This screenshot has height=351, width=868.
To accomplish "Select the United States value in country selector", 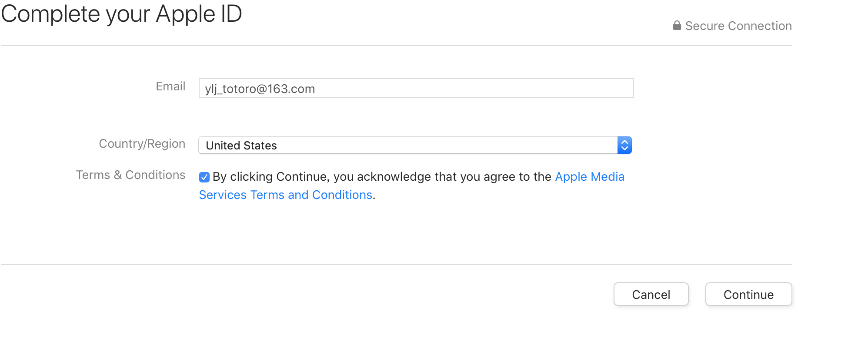I will (241, 146).
